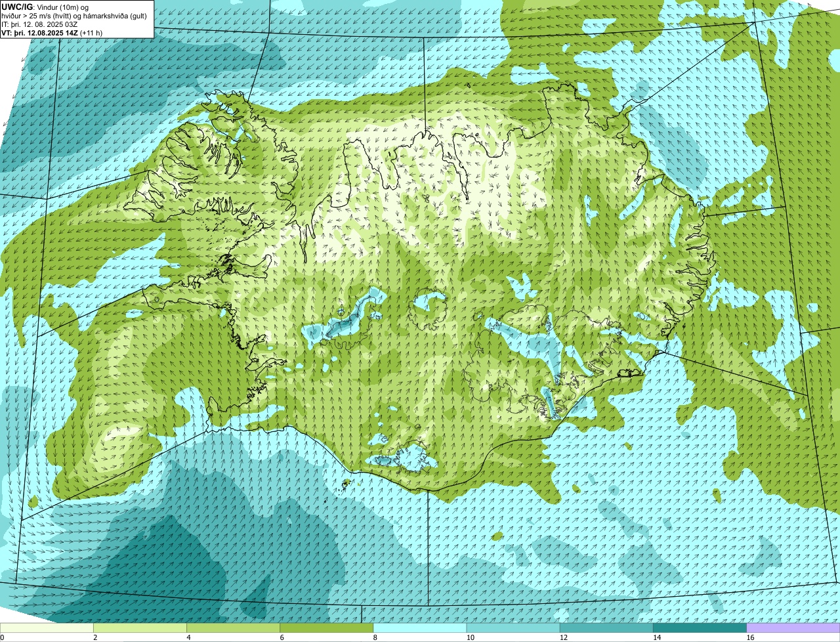Choose the dark teal 14–16 m/s legend swatch
This screenshot has height=642, width=840.
[700, 628]
